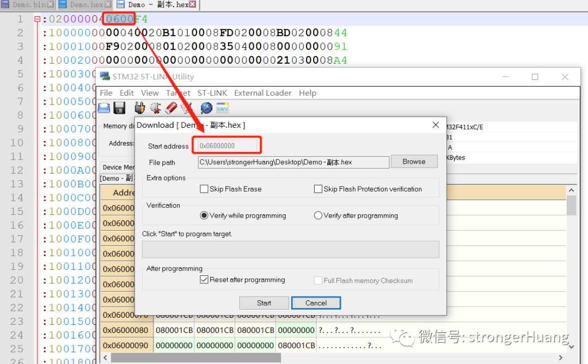
Task: Enable the Skip Flash Erase checkbox
Action: [x=204, y=189]
